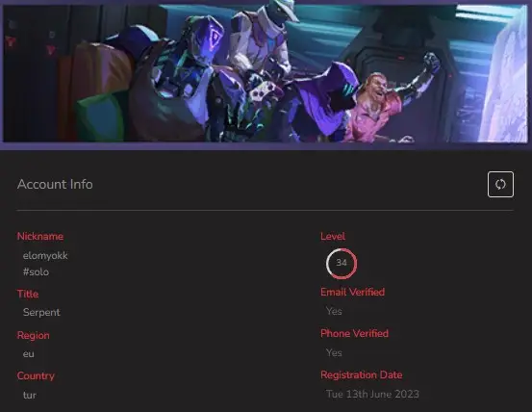The width and height of the screenshot is (532, 412).
Task: Click the Phone Verified label
Action: coord(355,333)
